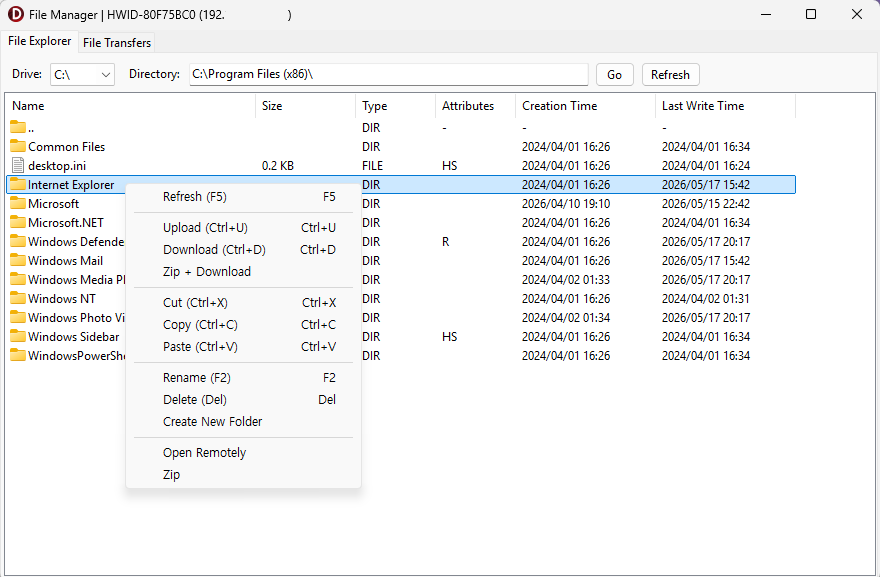
Task: Sort by the Attributes column header
Action: point(475,106)
